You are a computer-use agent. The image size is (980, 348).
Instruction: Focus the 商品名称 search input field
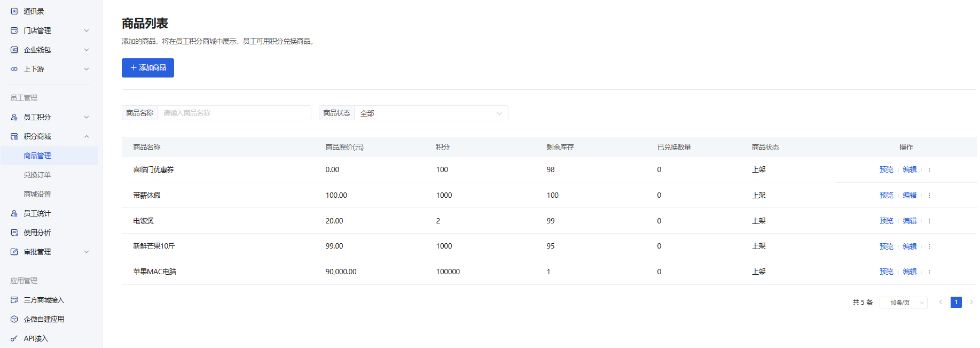point(234,113)
